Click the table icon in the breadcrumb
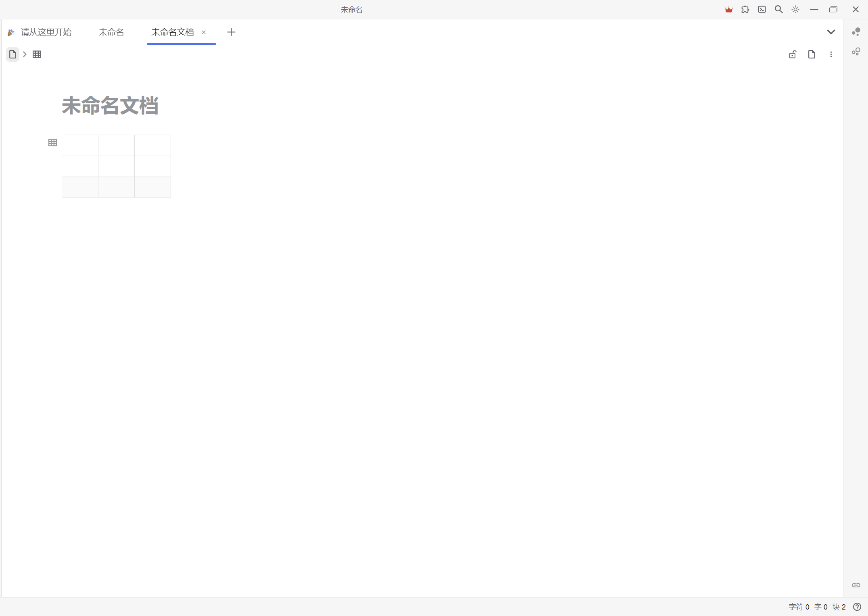The width and height of the screenshot is (868, 616). [x=37, y=54]
